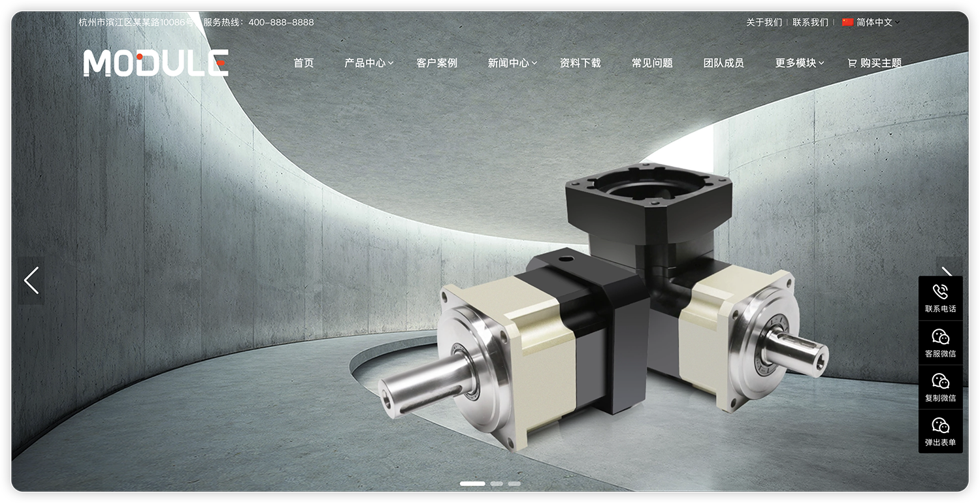Expand the 新闻中心 dropdown menu
This screenshot has height=503, width=980.
click(x=512, y=63)
